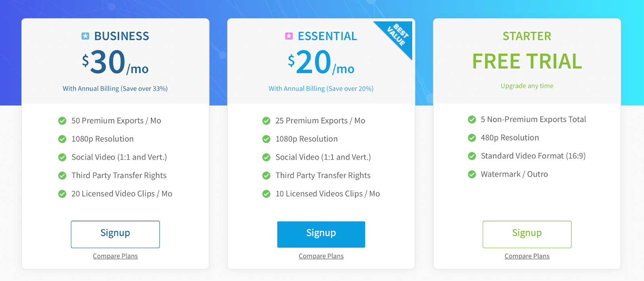This screenshot has width=644, height=281.
Task: Click checkmark beside 5 Non-Premium Exports Total
Action: pyautogui.click(x=472, y=119)
